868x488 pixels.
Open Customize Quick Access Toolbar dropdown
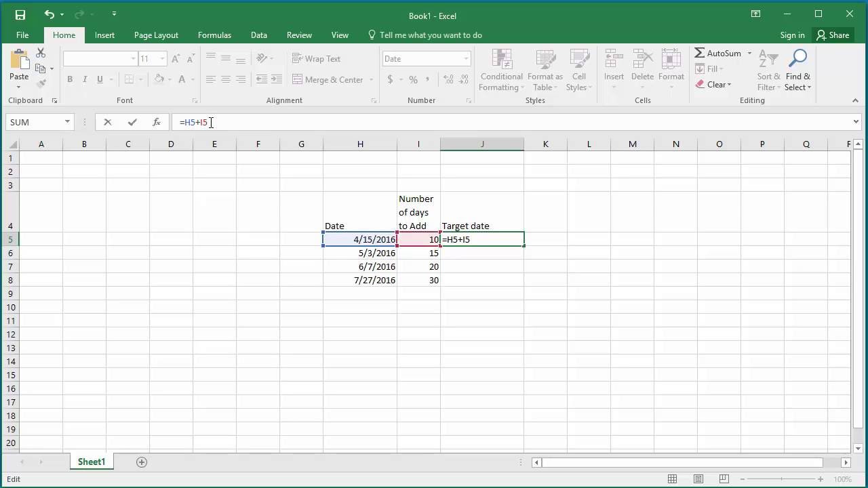click(114, 14)
